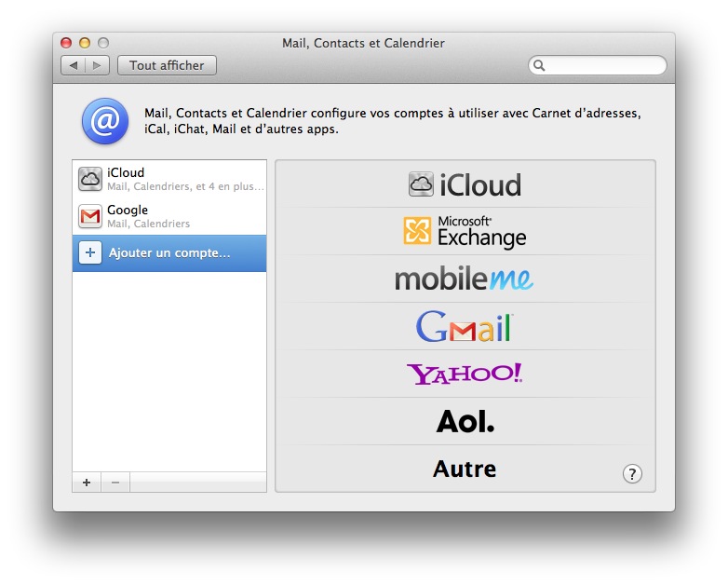
Task: Open help with the question mark button
Action: click(x=632, y=474)
